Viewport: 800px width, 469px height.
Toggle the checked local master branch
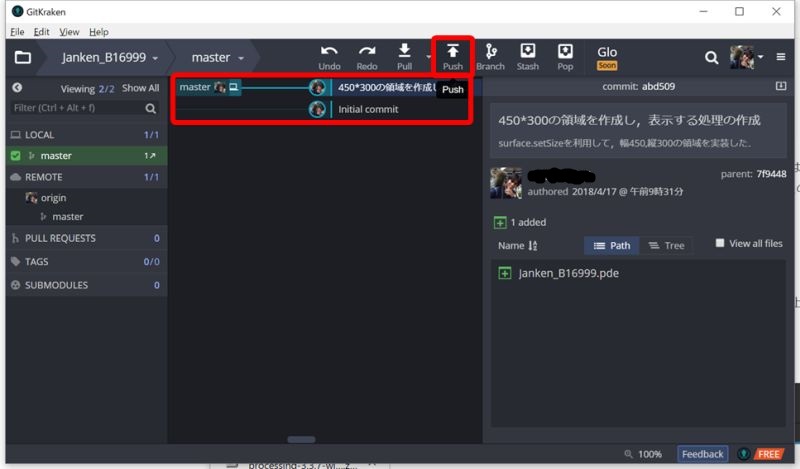[15, 156]
